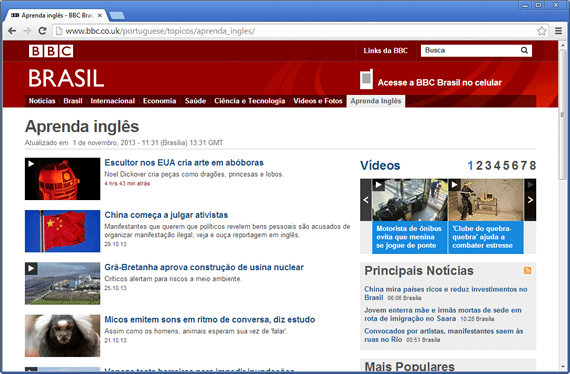Click the marmoset monkey thumbnail
Viewport: 570px width, 374px height.
click(x=63, y=336)
